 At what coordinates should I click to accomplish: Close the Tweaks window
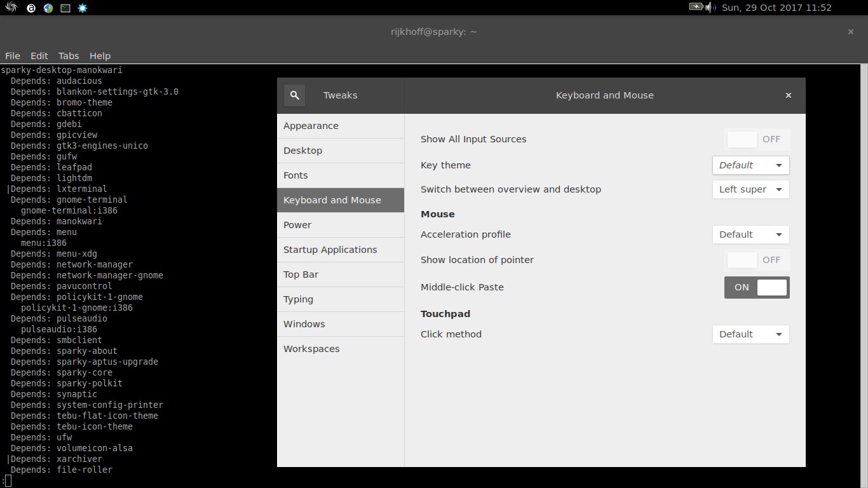pos(789,95)
